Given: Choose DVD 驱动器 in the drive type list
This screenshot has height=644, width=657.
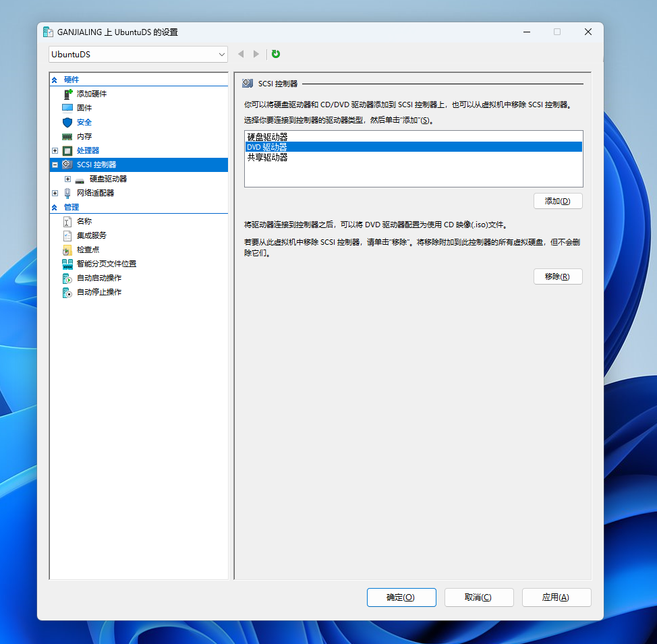Looking at the screenshot, I should [413, 147].
